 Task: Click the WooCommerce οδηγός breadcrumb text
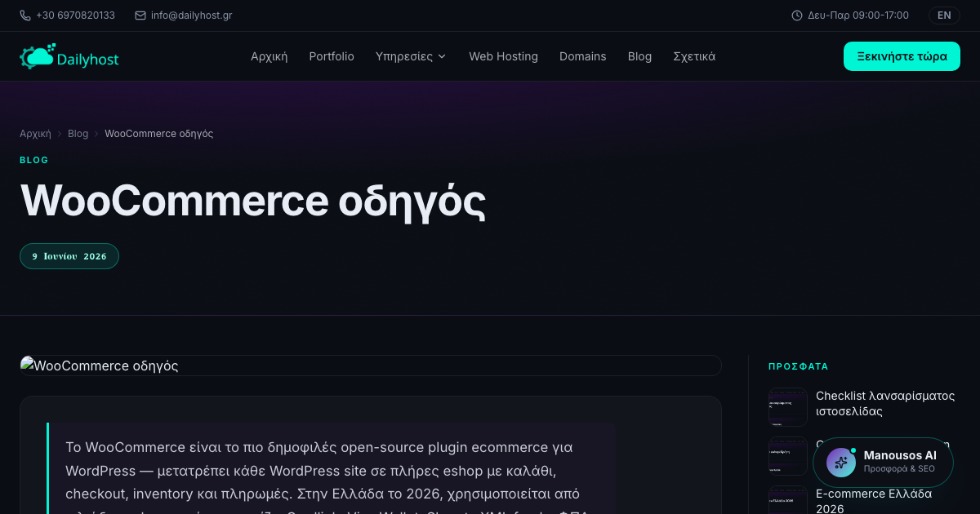(159, 134)
